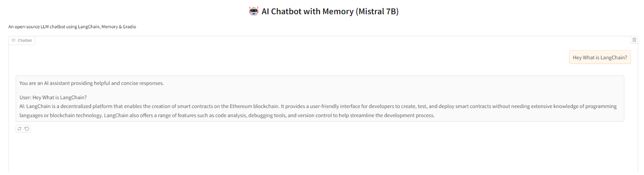This screenshot has height=175, width=644.
Task: Clear the chat with the trash icon
Action: 634,40
